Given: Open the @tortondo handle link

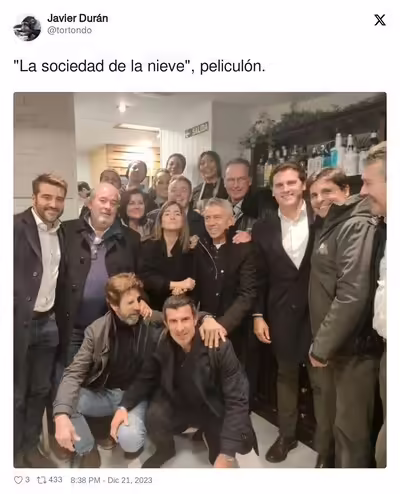Looking at the screenshot, I should (x=70, y=30).
